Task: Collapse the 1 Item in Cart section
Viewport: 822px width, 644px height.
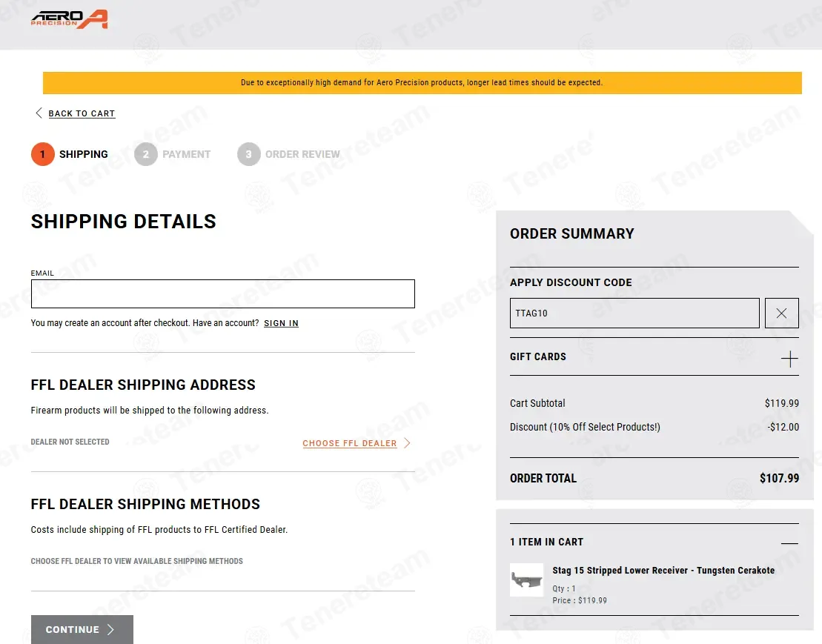Action: point(789,543)
